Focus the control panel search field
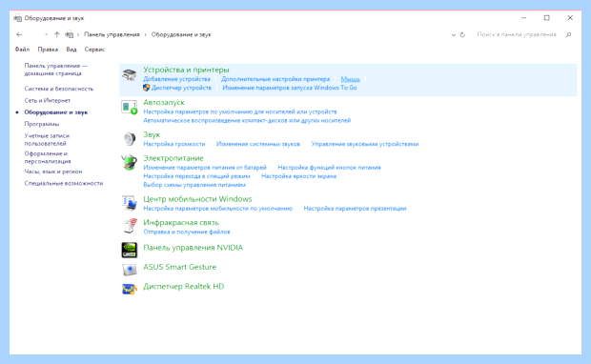 [x=517, y=34]
